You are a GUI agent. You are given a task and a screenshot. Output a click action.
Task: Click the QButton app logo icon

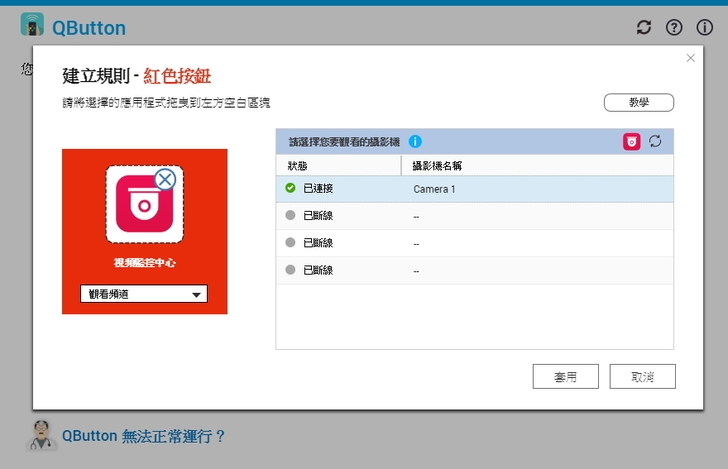(x=32, y=25)
